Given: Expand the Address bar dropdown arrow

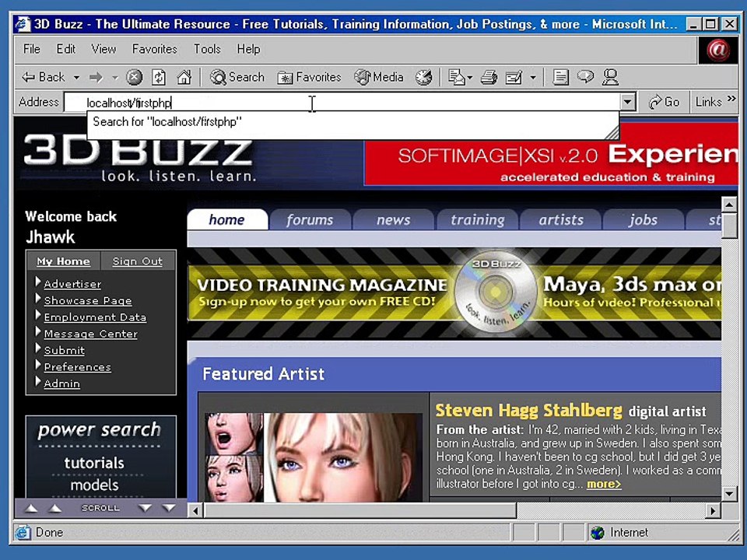Looking at the screenshot, I should click(628, 102).
